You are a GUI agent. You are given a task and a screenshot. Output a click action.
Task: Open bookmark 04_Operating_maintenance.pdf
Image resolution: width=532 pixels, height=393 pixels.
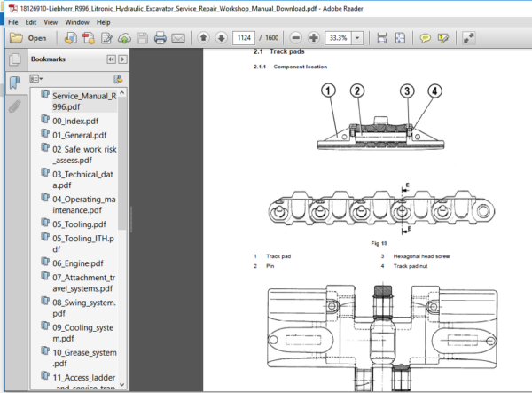[x=84, y=205]
